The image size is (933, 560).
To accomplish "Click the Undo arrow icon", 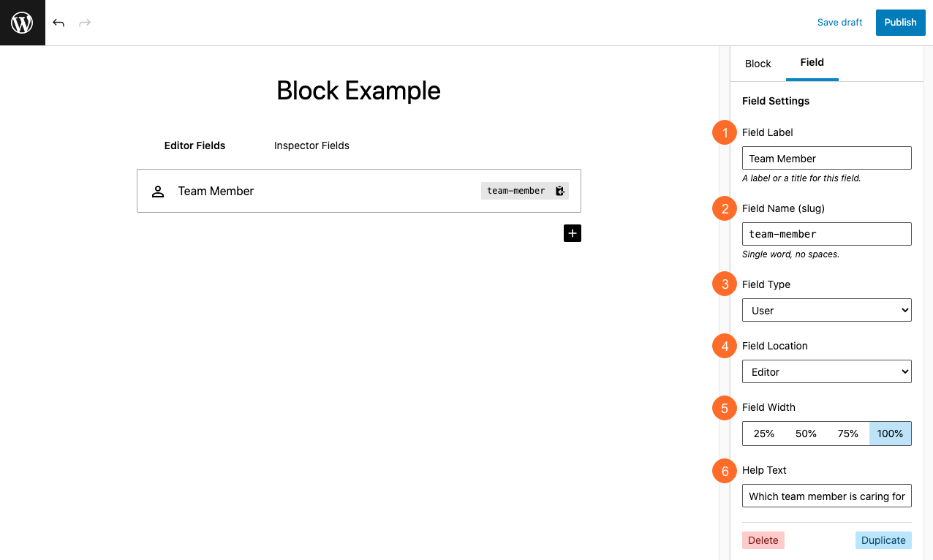I will tap(58, 23).
